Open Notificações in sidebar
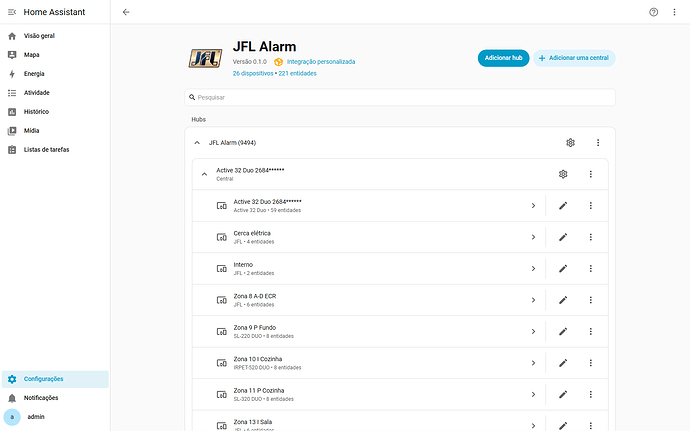690x431 pixels. coord(55,398)
